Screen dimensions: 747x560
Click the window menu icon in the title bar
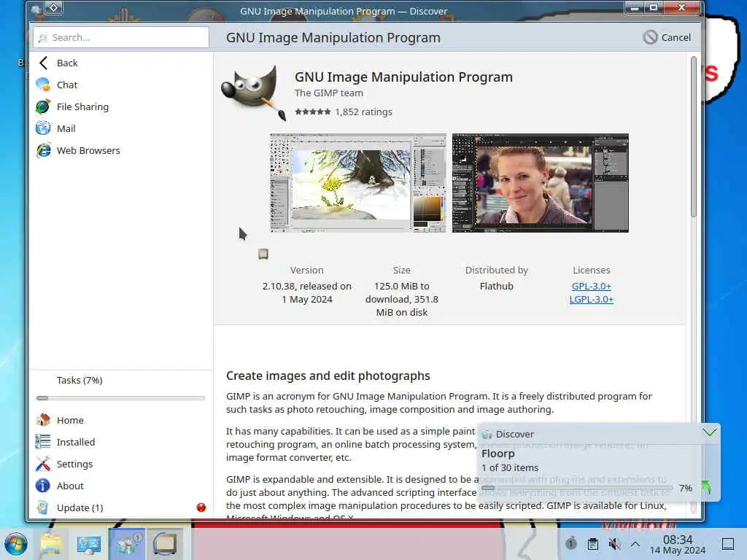36,9
